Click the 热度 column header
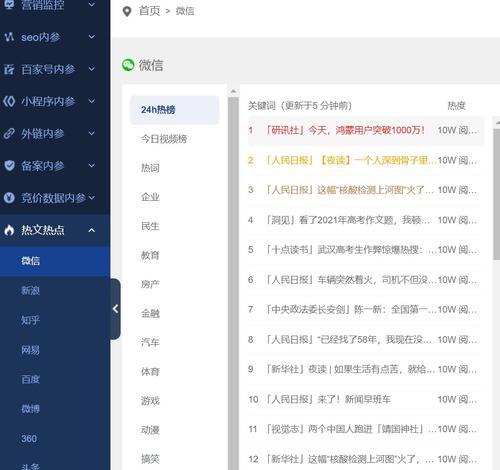Viewport: 500px width, 470px height. coord(456,106)
